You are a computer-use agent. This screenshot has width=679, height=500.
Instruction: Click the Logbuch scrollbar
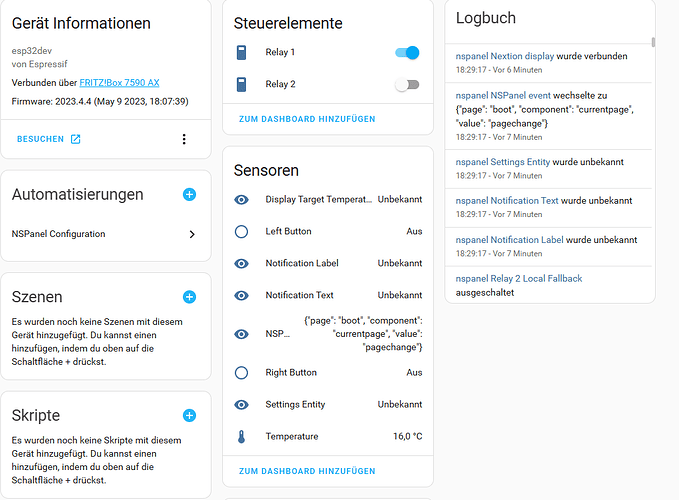tap(653, 43)
